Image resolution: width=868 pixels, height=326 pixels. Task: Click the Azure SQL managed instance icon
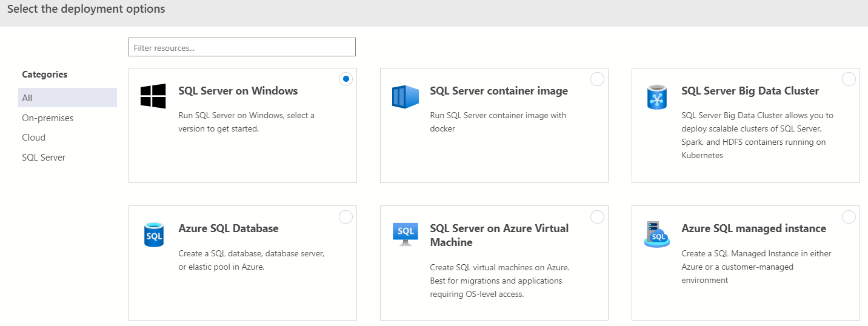coord(656,235)
